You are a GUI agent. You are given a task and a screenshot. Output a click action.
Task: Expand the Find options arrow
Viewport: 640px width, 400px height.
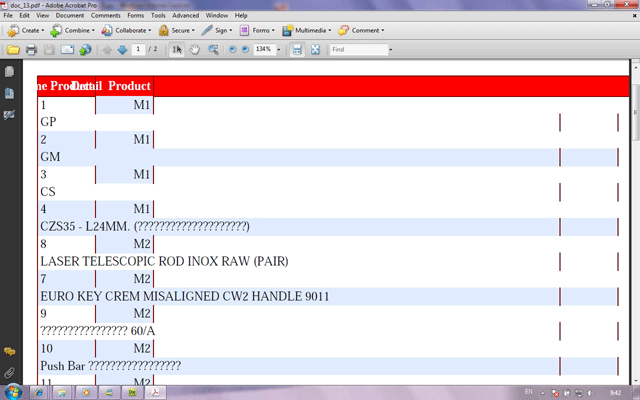tap(391, 50)
